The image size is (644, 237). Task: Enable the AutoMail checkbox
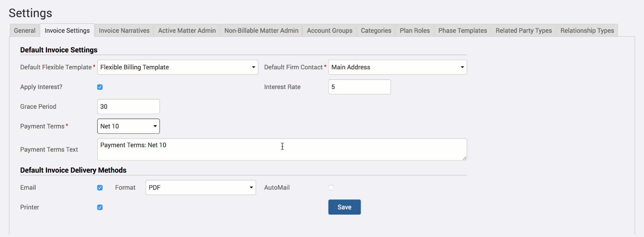331,188
